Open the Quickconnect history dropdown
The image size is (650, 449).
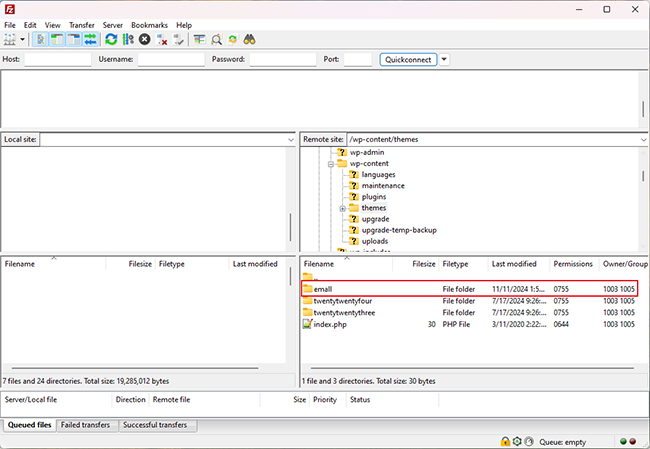(x=444, y=59)
